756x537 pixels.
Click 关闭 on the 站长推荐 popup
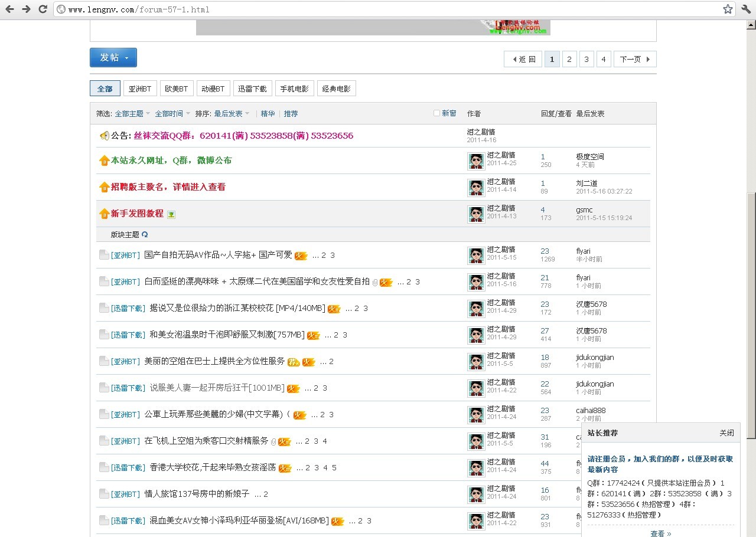pos(726,433)
